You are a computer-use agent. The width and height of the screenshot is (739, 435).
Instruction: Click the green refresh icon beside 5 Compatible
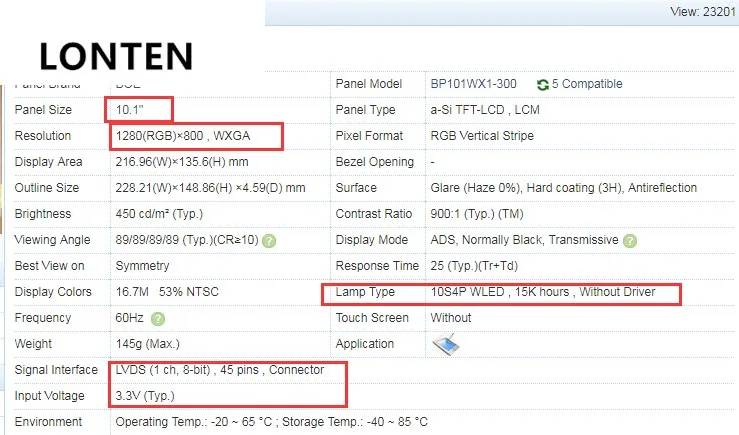542,85
